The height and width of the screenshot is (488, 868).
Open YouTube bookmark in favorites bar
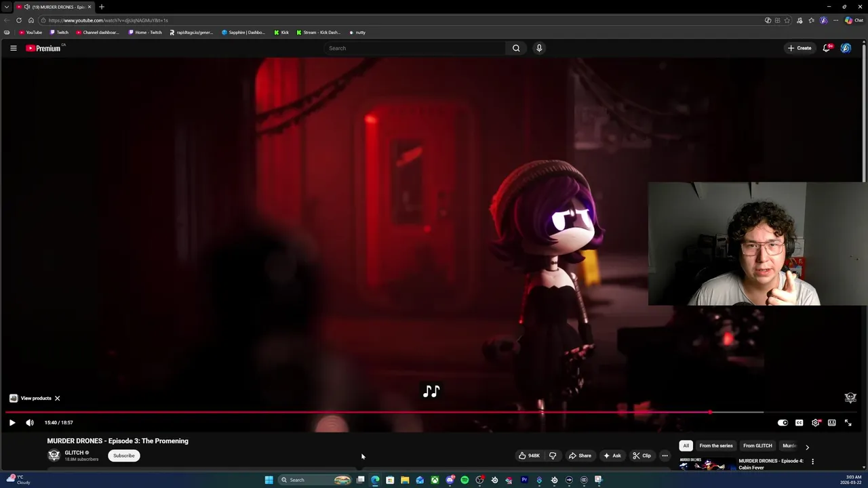pyautogui.click(x=31, y=33)
